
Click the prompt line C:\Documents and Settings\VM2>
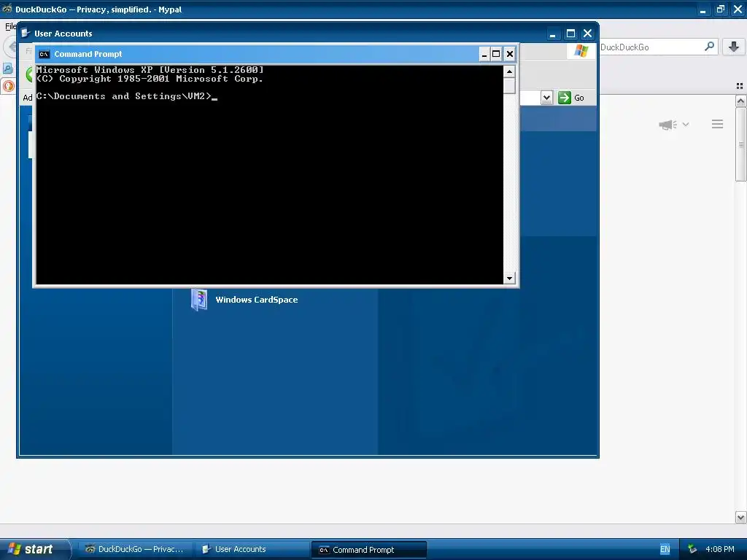click(x=124, y=96)
